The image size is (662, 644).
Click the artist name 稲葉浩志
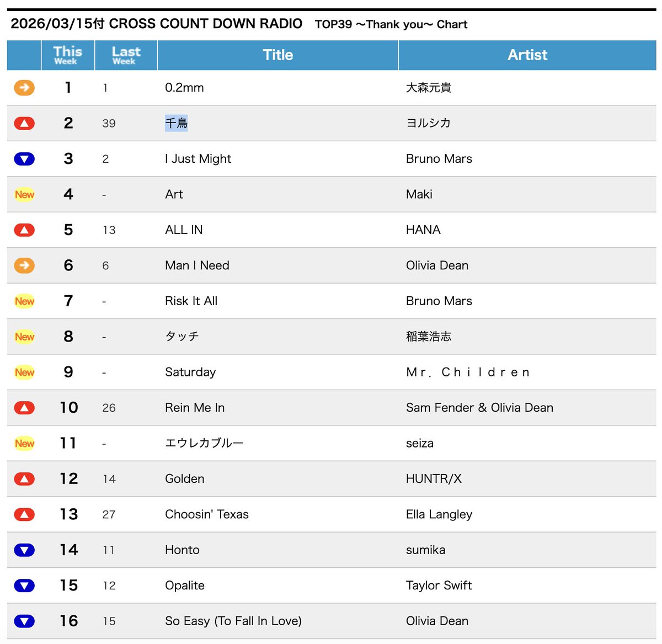429,337
